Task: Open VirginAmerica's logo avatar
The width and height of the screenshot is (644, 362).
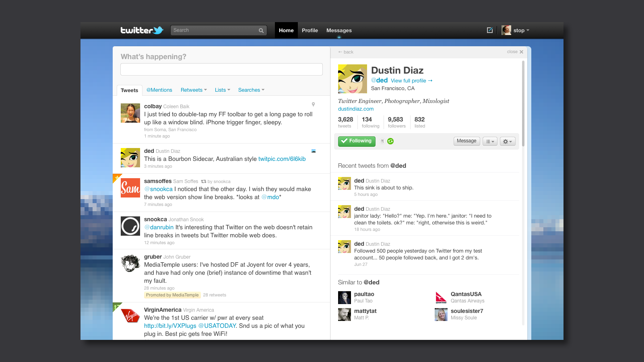Action: coord(130,317)
